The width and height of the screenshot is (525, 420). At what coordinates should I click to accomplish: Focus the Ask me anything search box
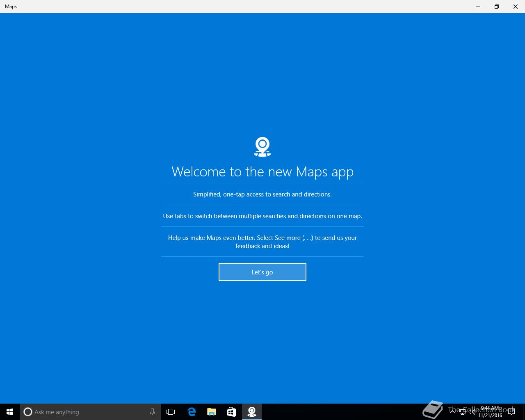point(90,412)
